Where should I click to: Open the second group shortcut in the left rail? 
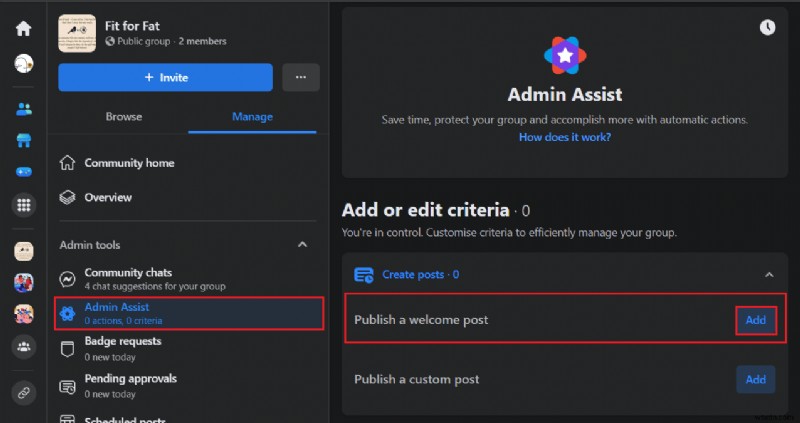(23, 283)
